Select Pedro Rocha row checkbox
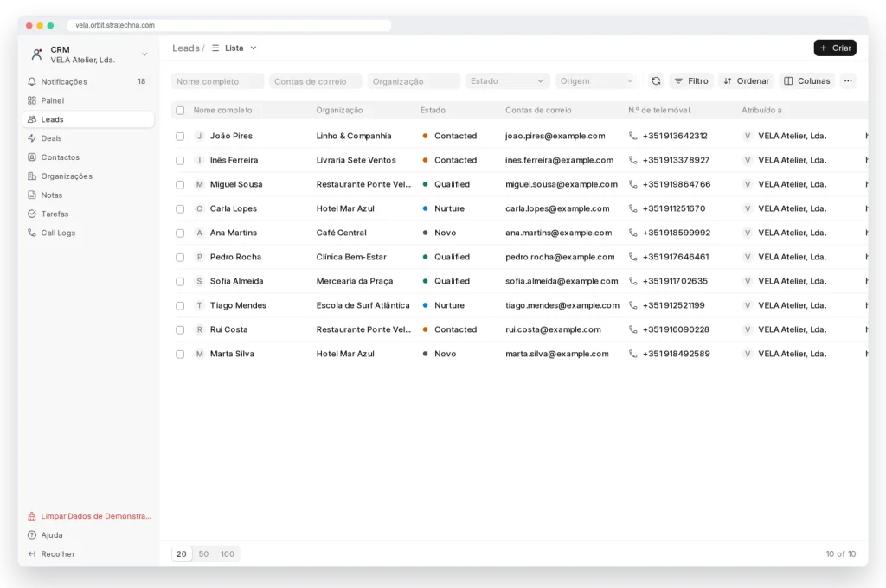Image resolution: width=886 pixels, height=588 pixels. [180, 258]
